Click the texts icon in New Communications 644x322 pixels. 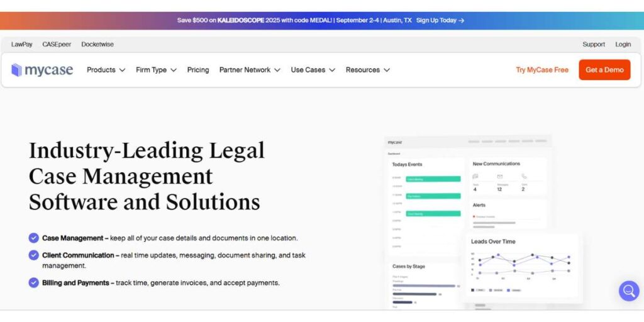(x=475, y=176)
